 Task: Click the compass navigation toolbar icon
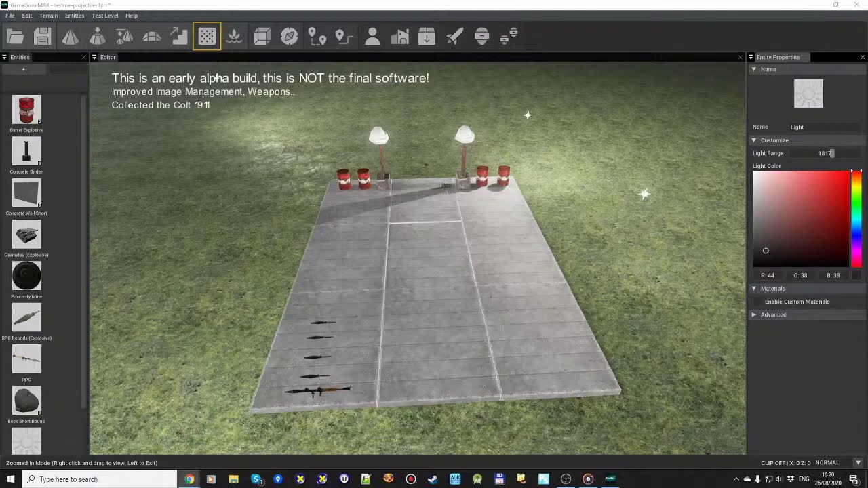[290, 36]
